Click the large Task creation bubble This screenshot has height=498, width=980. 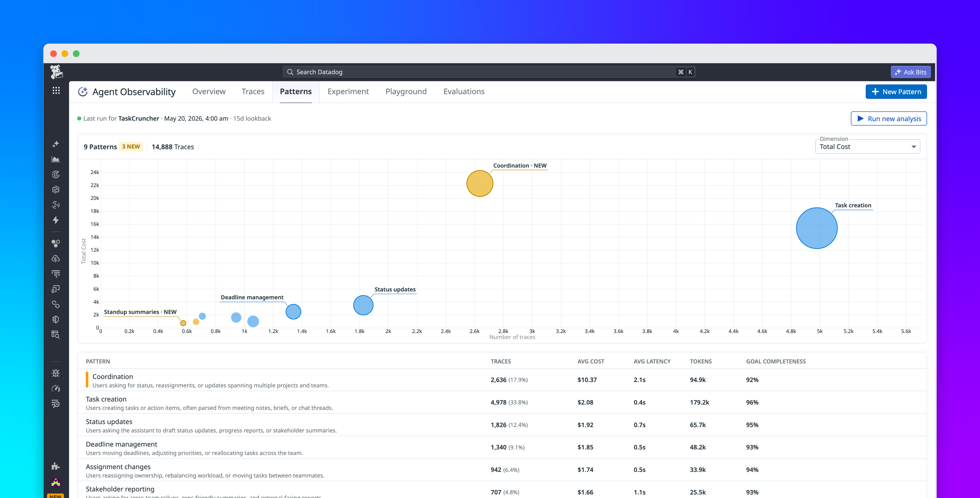817,228
